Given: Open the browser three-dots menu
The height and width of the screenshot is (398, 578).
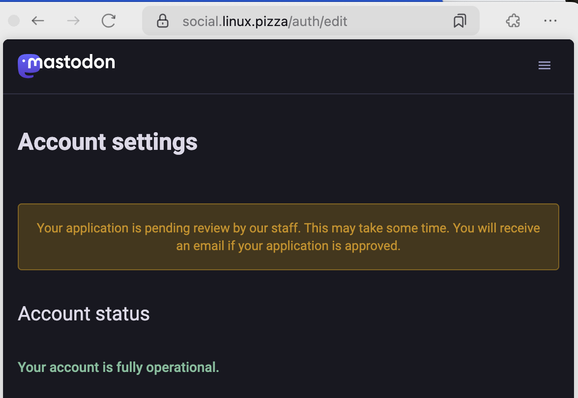Looking at the screenshot, I should [550, 21].
